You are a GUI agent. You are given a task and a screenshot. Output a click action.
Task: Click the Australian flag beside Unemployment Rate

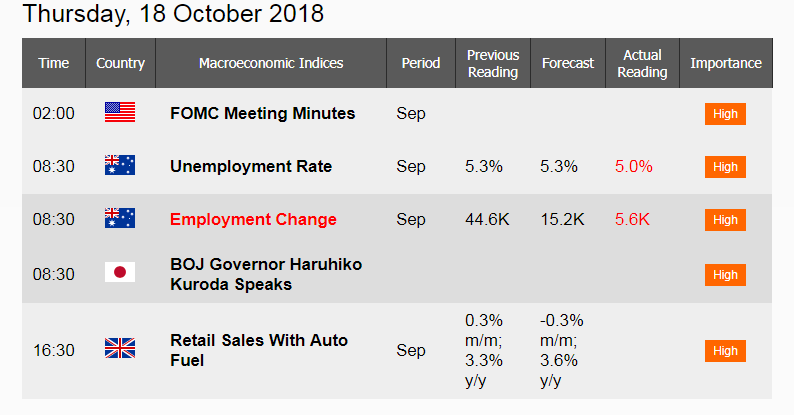tap(120, 165)
